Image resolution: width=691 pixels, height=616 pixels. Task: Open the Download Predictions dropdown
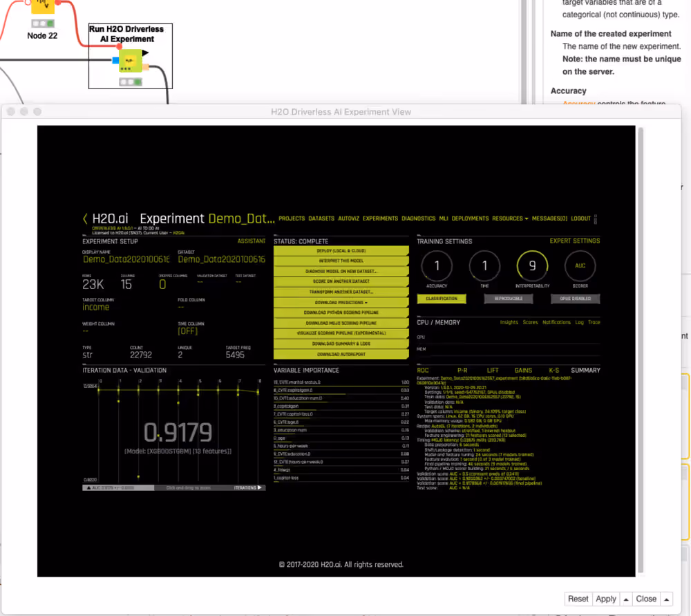click(341, 303)
